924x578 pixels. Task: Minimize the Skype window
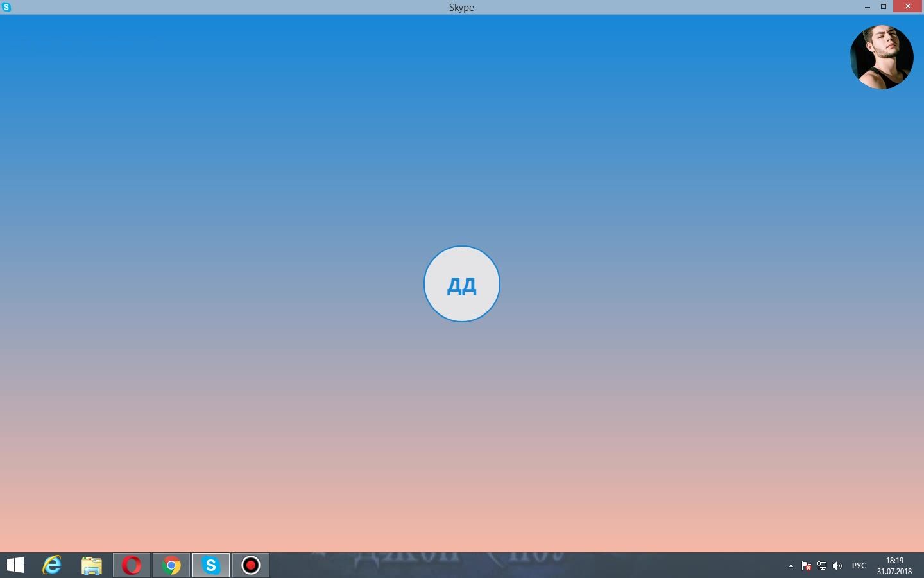(868, 6)
